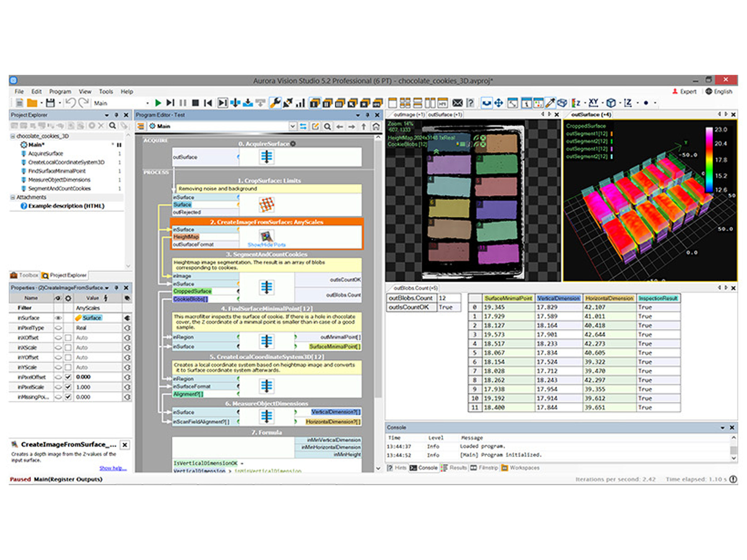The width and height of the screenshot is (747, 560).
Task: Uncheck the inPixelOffset checkbox
Action: coord(68,377)
